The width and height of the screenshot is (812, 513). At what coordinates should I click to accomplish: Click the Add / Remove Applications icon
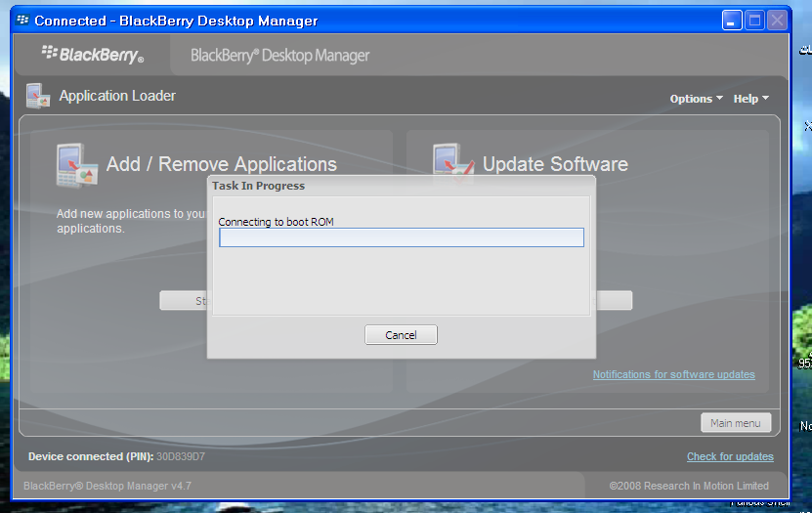(x=76, y=165)
